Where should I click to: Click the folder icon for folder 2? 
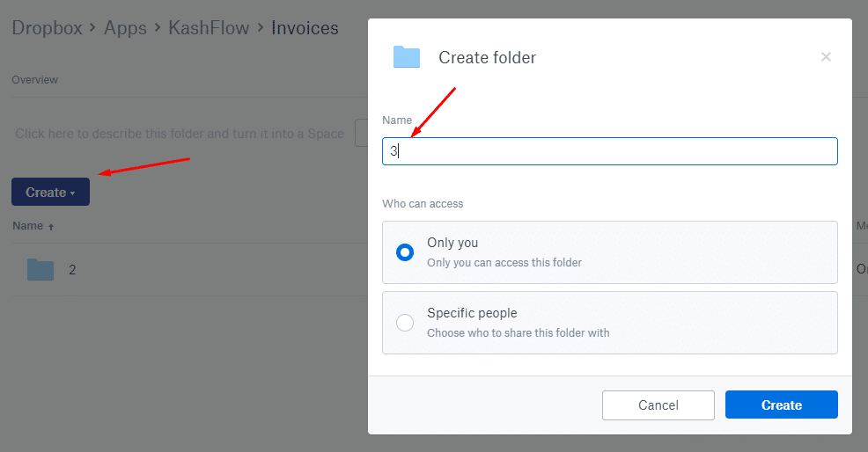(x=40, y=270)
